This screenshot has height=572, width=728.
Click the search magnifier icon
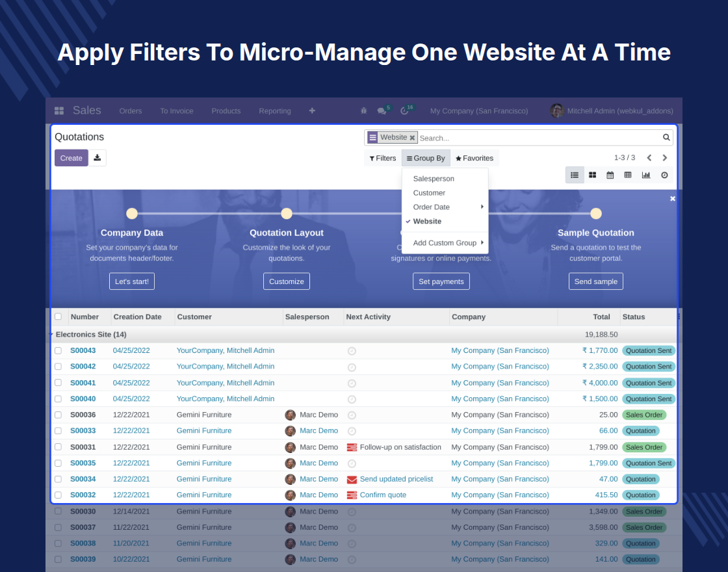pyautogui.click(x=666, y=137)
